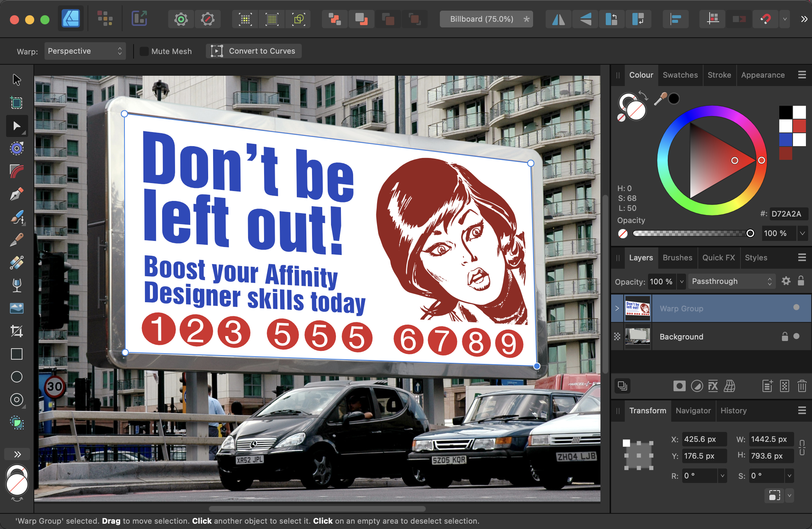Toggle the aspect ratio link in Transform
Screen dimensions: 812x529
802,448
